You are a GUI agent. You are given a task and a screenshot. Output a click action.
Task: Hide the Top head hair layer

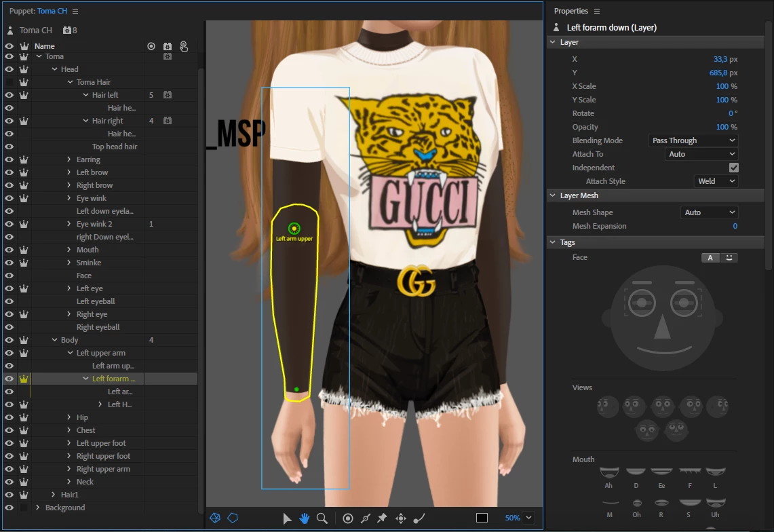click(x=9, y=147)
